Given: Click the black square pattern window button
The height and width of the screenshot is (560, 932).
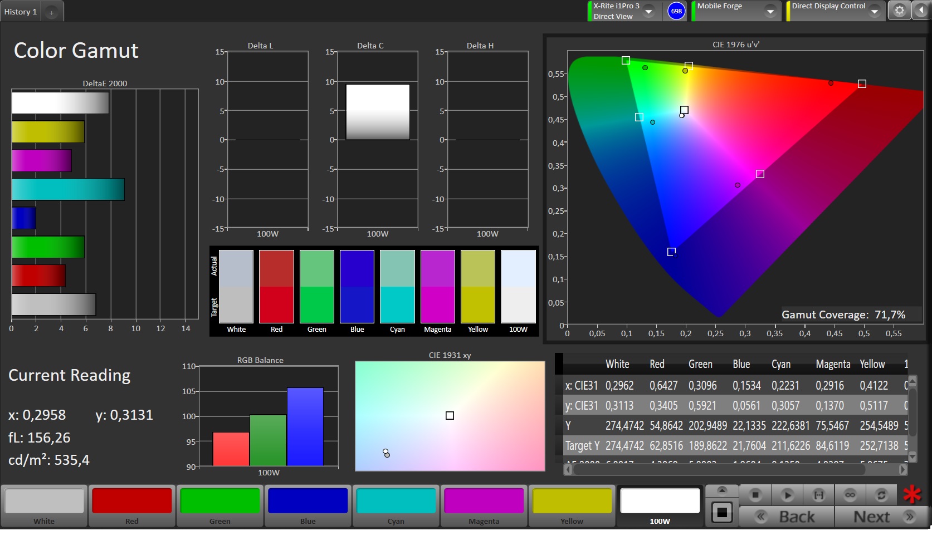Looking at the screenshot, I should tap(721, 512).
